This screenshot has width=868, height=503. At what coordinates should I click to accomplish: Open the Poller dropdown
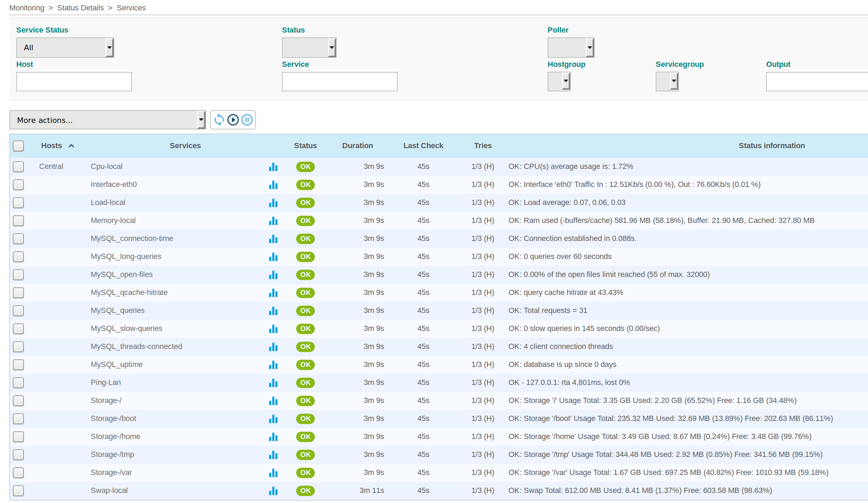coord(570,48)
